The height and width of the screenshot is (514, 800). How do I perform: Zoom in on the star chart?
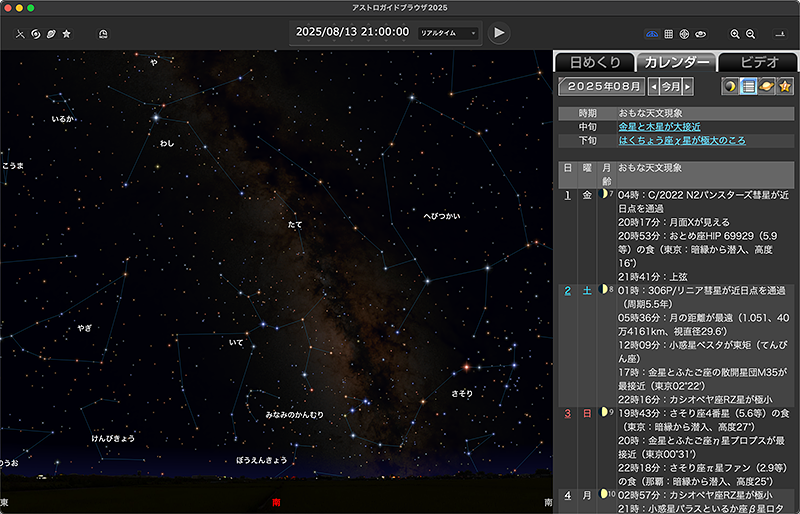(x=735, y=34)
